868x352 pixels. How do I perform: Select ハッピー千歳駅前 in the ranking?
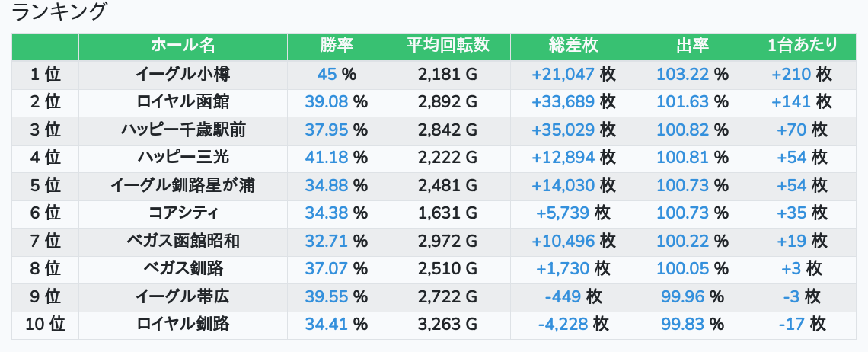point(183,130)
